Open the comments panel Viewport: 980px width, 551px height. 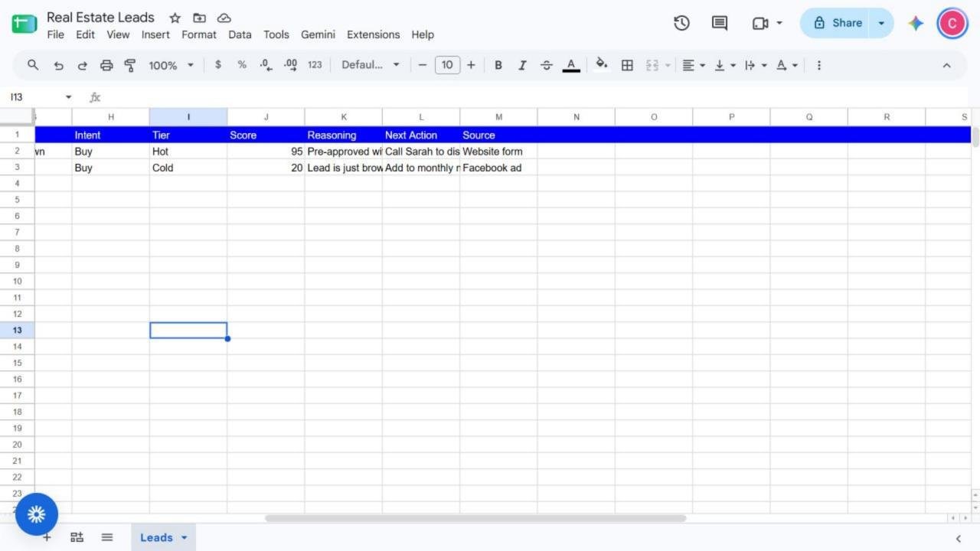[720, 23]
